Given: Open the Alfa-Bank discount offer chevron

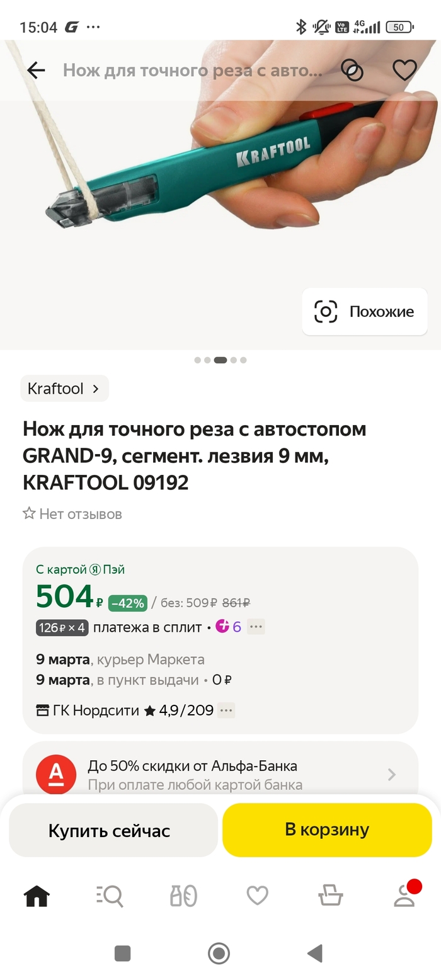Looking at the screenshot, I should click(x=392, y=775).
